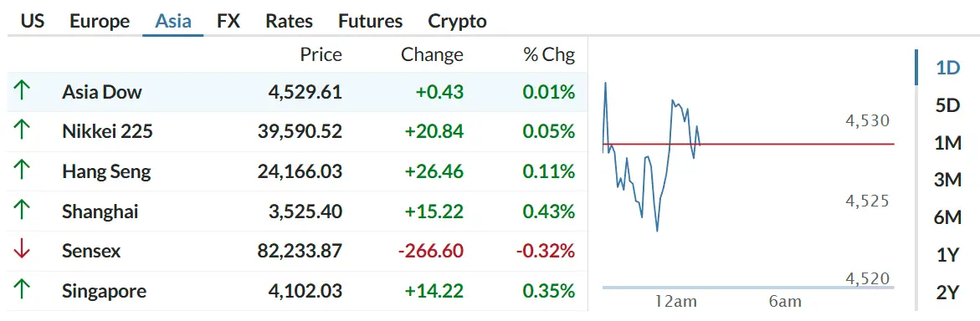Open the Futures tab

(370, 21)
